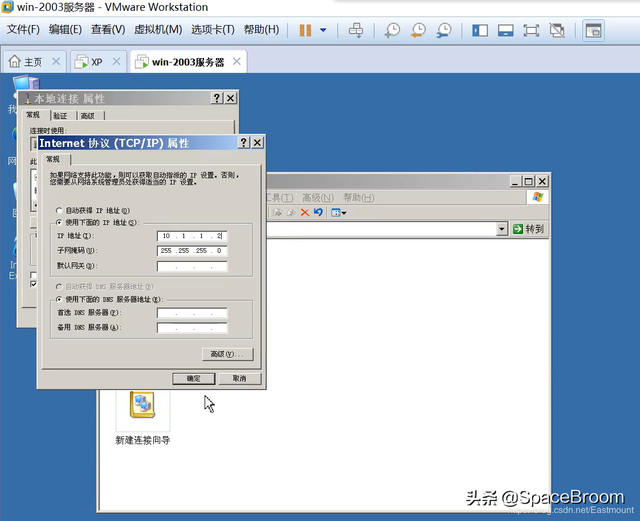Open the 高级(N) menu in explorer window
The width and height of the screenshot is (640, 521).
pyautogui.click(x=318, y=198)
